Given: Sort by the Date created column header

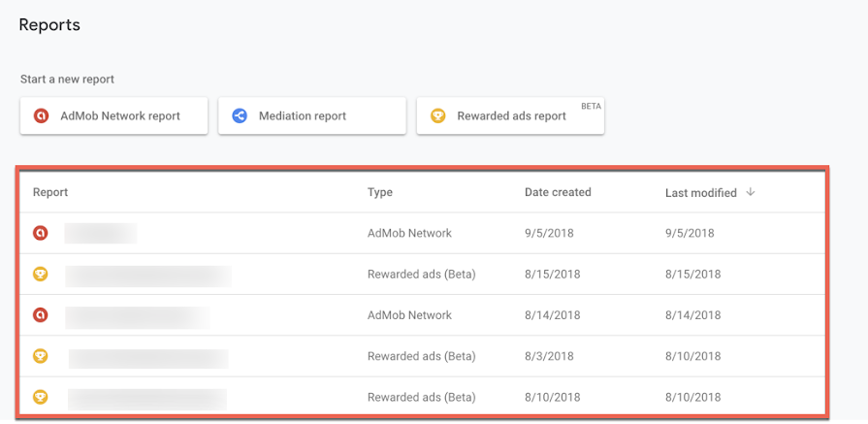Looking at the screenshot, I should click(x=558, y=192).
